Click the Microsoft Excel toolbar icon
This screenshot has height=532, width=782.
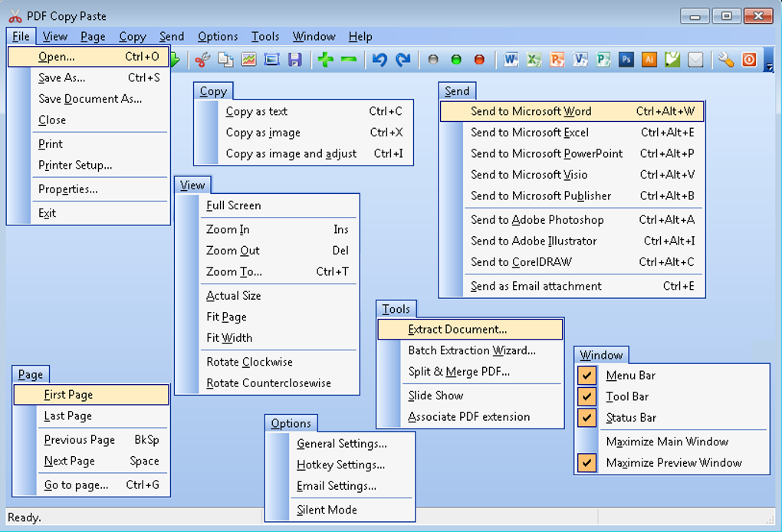coord(534,60)
